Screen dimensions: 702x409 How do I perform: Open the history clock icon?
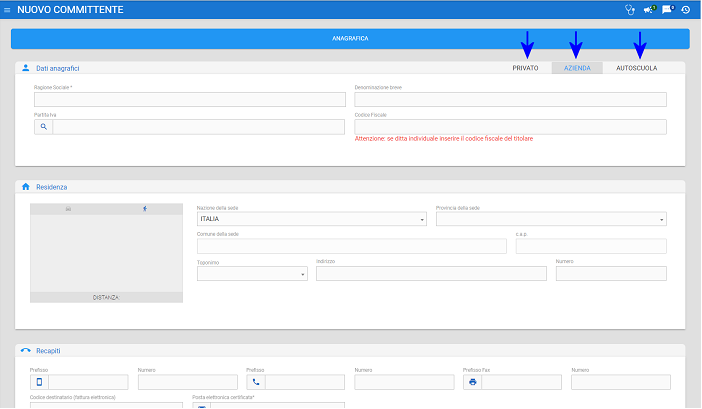pos(686,9)
